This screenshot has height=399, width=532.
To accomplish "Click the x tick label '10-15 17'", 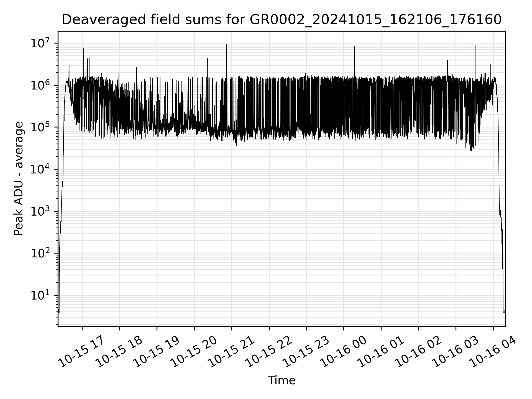I will [81, 351].
